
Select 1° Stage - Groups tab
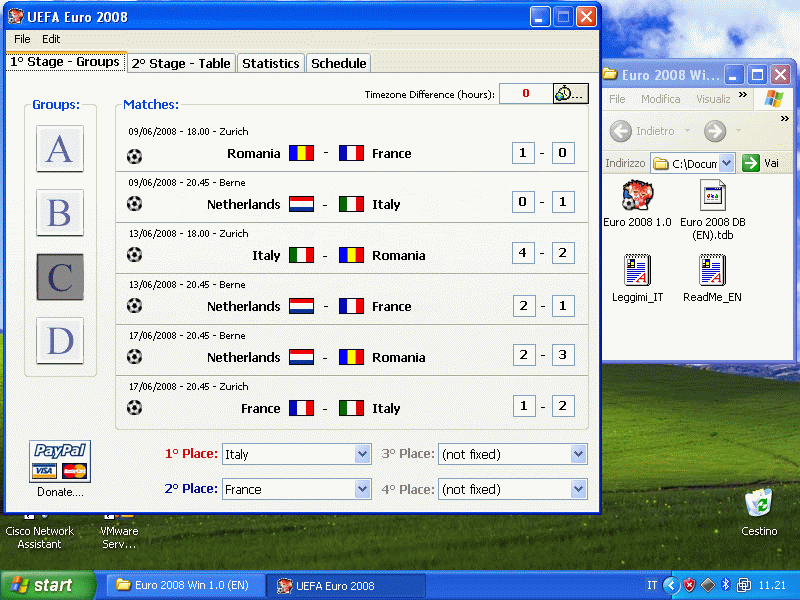tap(66, 62)
